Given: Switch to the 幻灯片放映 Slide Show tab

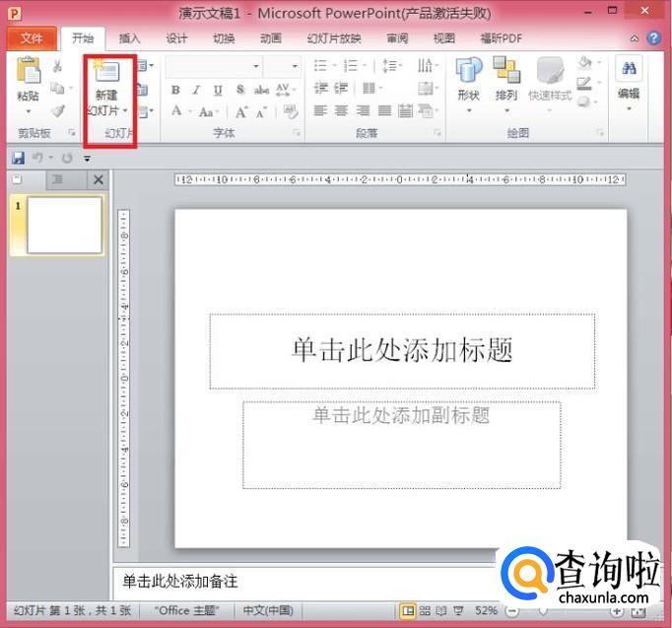Looking at the screenshot, I should (x=334, y=38).
